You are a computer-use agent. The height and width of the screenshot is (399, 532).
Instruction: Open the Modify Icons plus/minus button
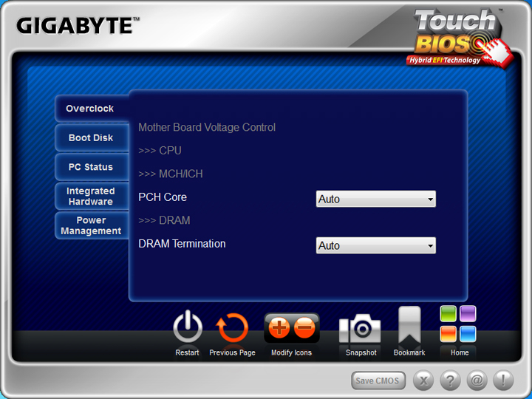(292, 327)
